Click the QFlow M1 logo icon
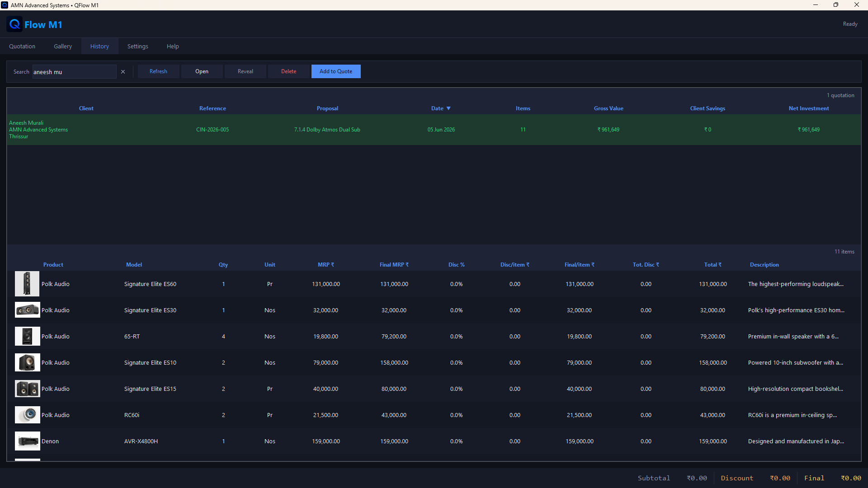The width and height of the screenshot is (868, 488). point(14,24)
